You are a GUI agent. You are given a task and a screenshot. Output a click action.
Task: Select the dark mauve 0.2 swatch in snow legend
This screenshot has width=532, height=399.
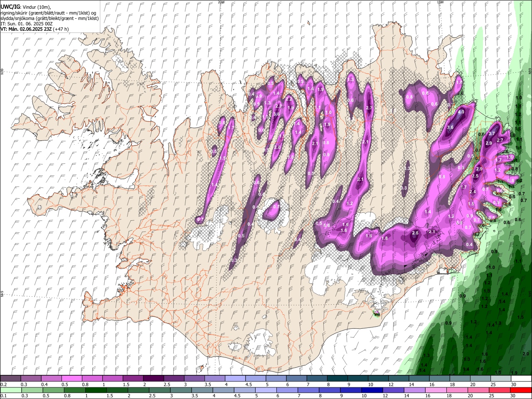(10, 378)
